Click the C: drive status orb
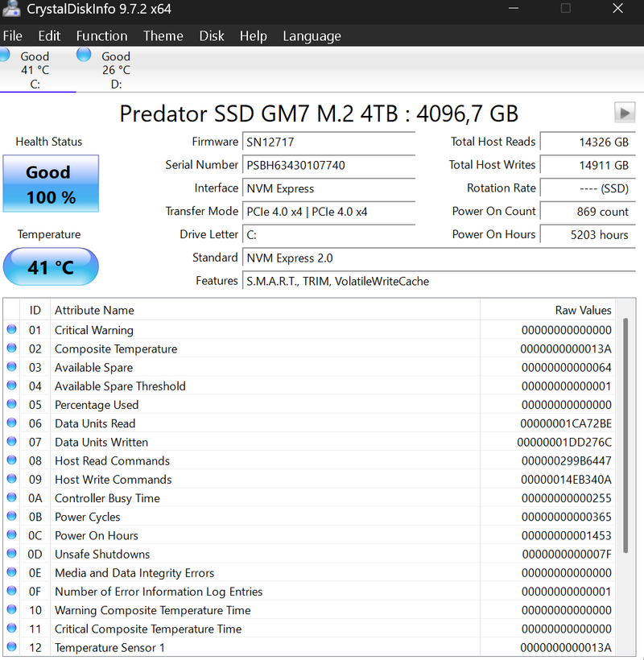 (x=4, y=55)
